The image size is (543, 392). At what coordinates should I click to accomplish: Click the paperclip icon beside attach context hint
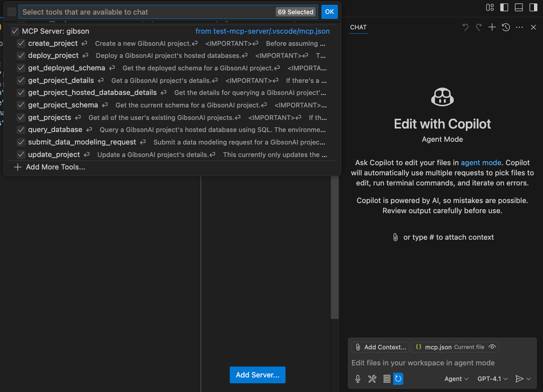395,237
